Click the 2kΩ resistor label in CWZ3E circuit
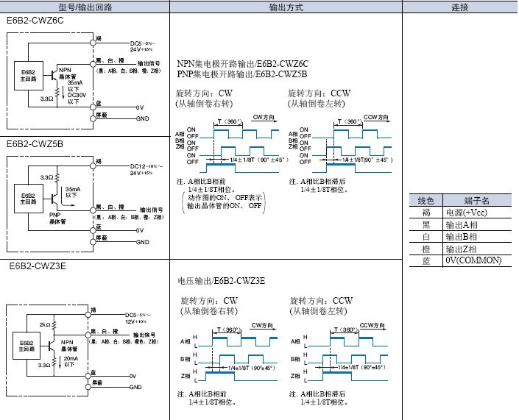The image size is (519, 420). click(x=45, y=324)
